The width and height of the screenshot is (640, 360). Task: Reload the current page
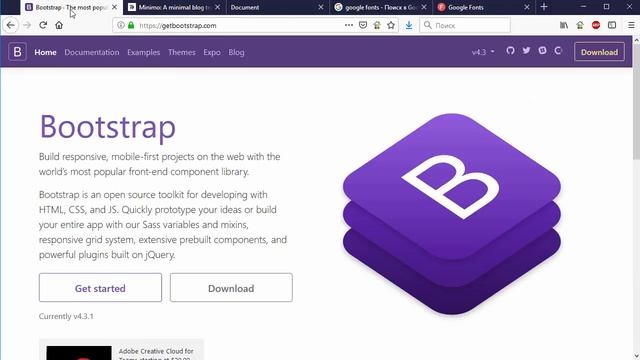pos(43,25)
